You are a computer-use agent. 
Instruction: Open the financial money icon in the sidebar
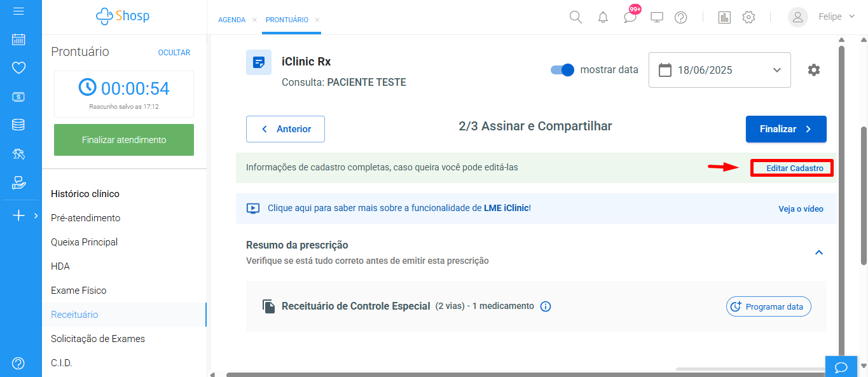pos(18,97)
